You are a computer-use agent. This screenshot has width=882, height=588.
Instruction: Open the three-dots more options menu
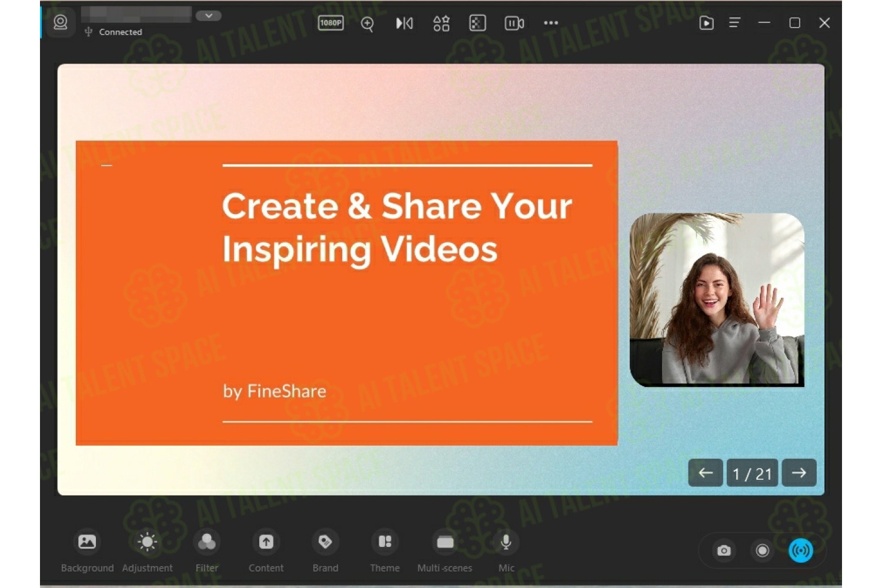tap(551, 23)
